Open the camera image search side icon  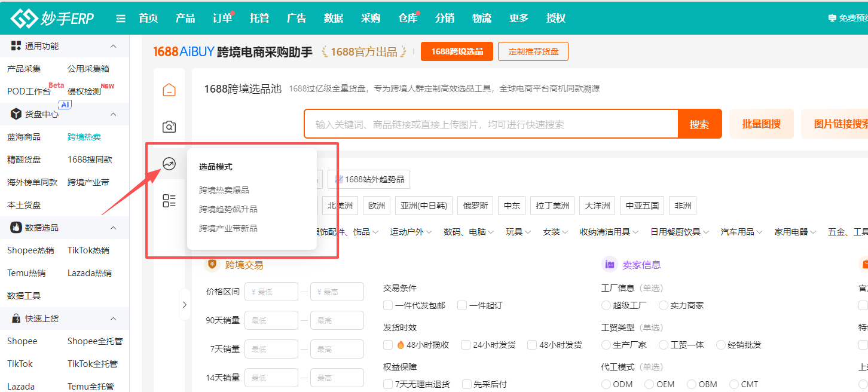click(169, 127)
